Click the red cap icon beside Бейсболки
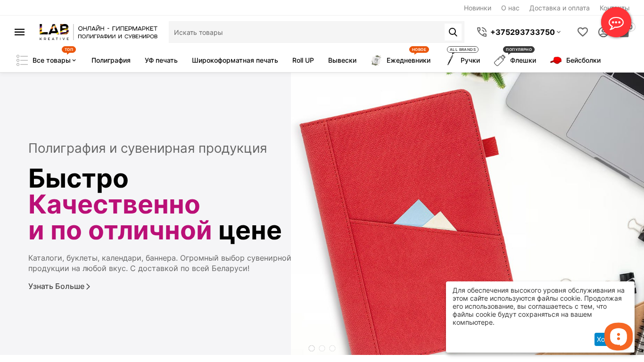Image resolution: width=644 pixels, height=362 pixels. [556, 60]
